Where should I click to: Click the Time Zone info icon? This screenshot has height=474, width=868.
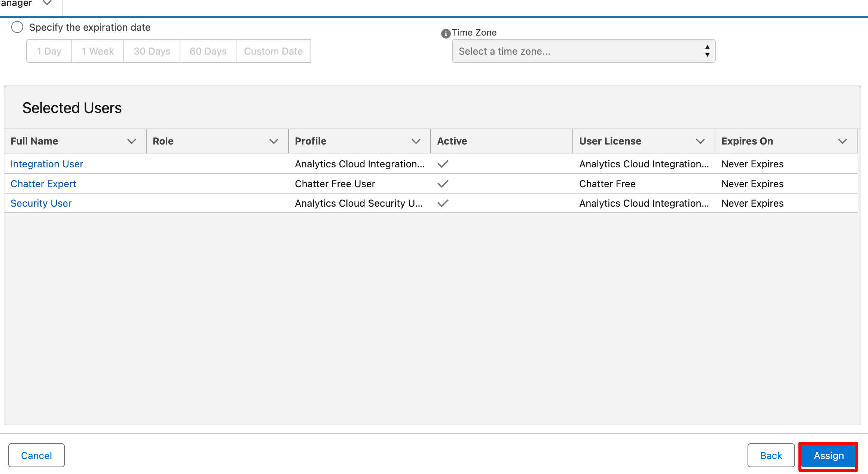[x=445, y=34]
